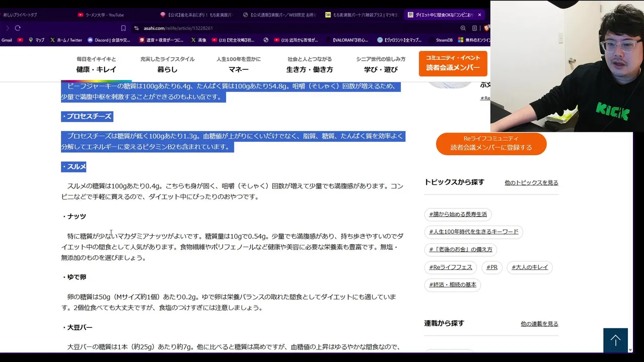Image resolution: width=644 pixels, height=362 pixels.
Task: Open the (23) 近所から苦情が bookmark
Action: click(297, 40)
